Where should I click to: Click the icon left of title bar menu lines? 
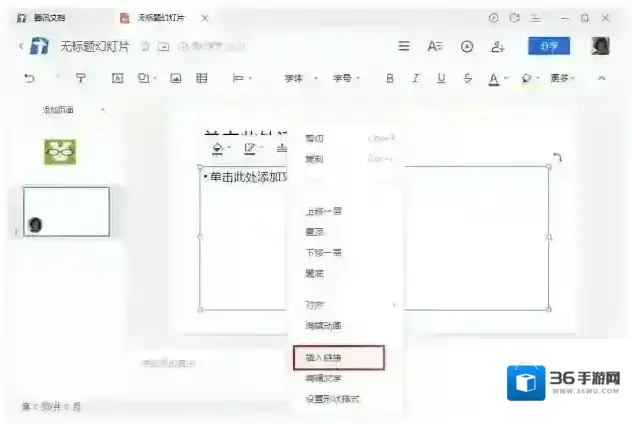[x=514, y=18]
